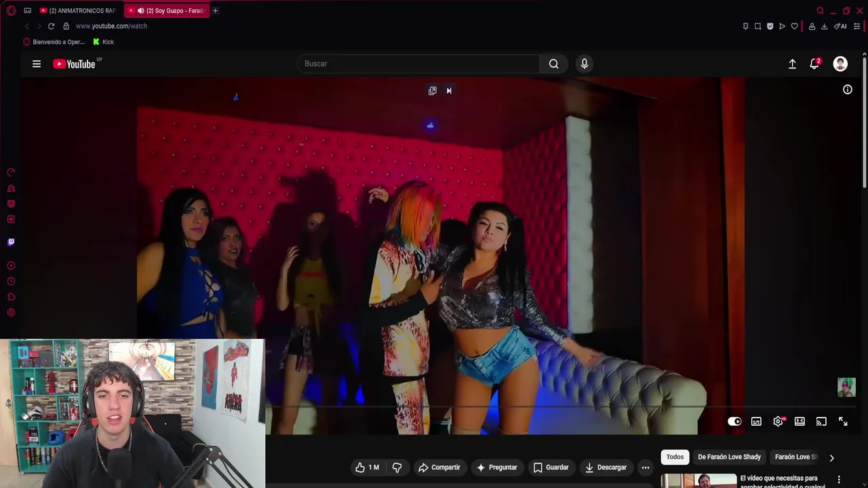Image resolution: width=868 pixels, height=488 pixels.
Task: Like the video with 1 M likes
Action: tap(368, 468)
